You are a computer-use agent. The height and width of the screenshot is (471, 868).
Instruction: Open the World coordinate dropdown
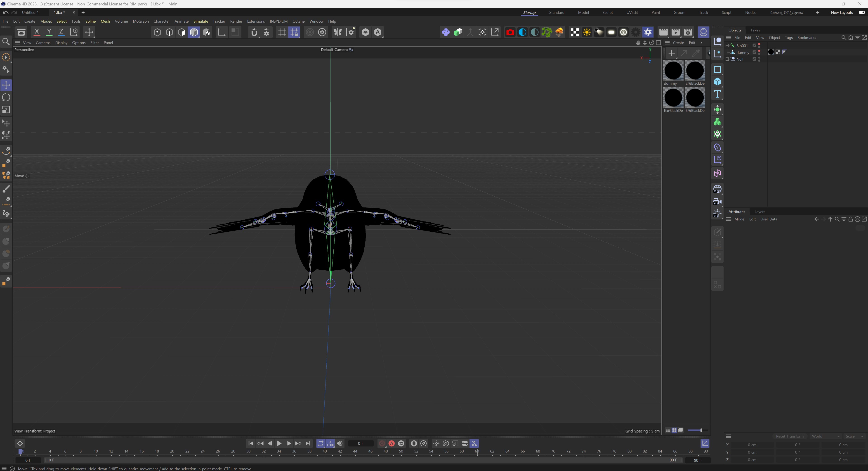tap(826, 436)
